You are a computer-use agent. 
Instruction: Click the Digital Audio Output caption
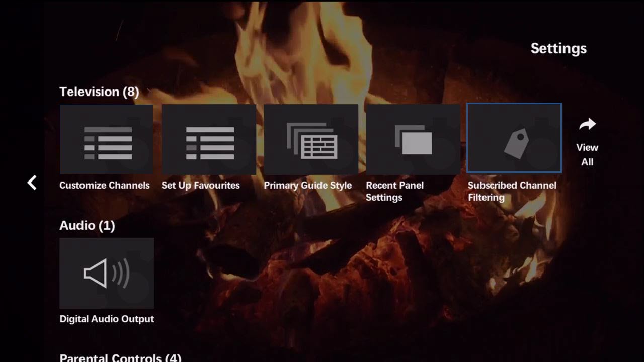(107, 319)
